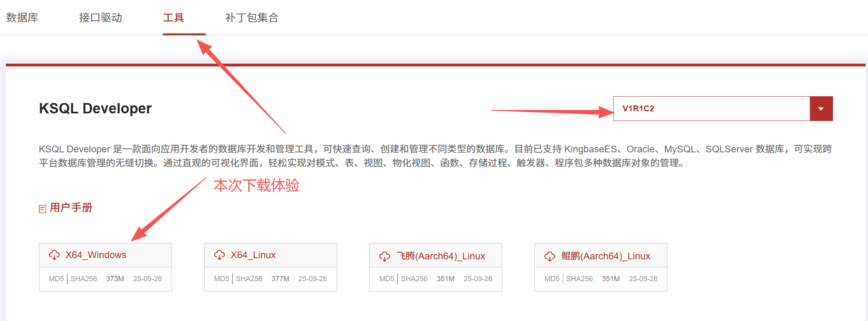
Task: Download the 鲲鹏(Aarch64)_Linux package
Action: 606,256
